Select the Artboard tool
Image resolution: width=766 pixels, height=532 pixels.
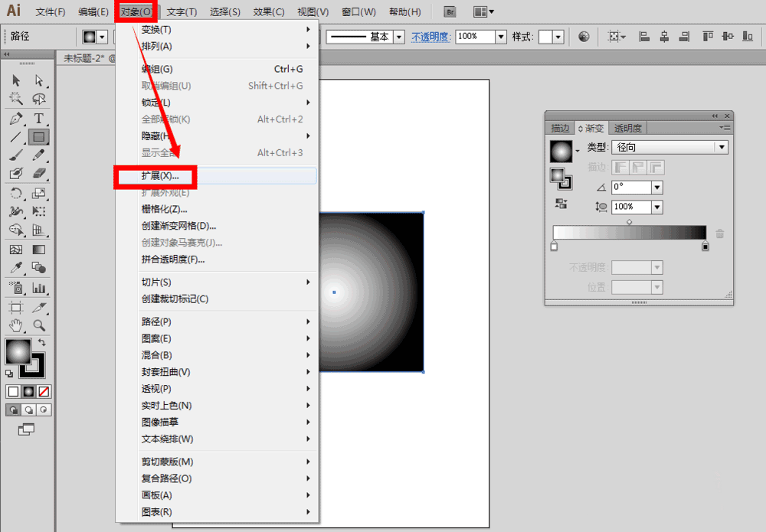tap(16, 308)
